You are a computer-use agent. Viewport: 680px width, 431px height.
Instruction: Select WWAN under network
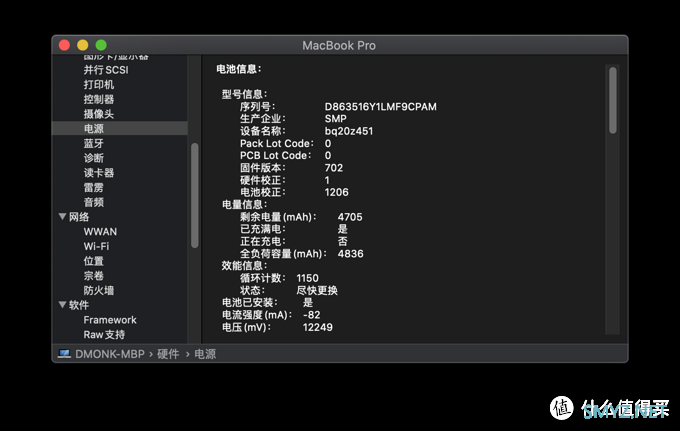coord(100,232)
